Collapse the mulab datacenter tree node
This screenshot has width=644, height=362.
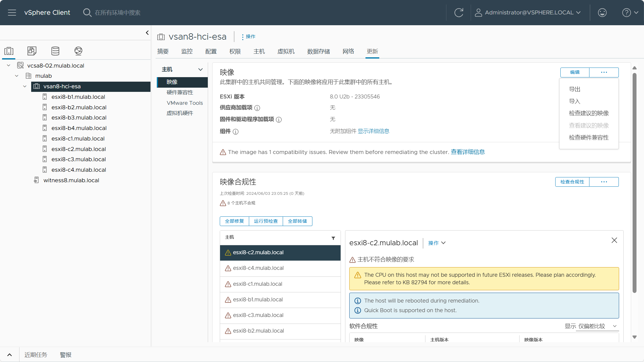coord(17,76)
